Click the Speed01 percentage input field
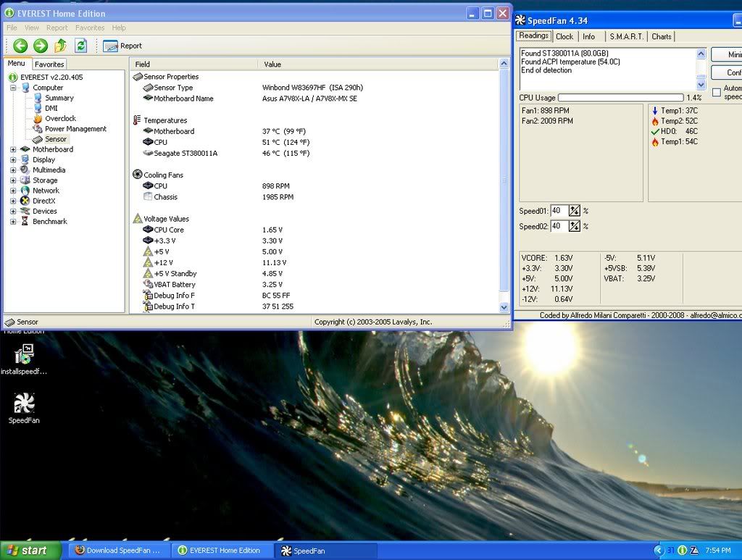 point(559,211)
